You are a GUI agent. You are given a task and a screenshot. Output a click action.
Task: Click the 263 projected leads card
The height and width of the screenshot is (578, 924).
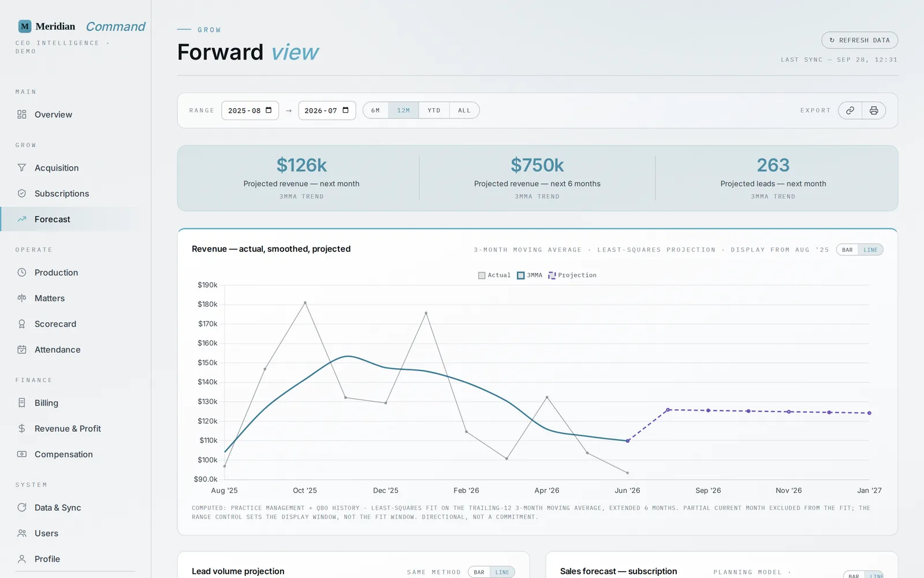(773, 178)
